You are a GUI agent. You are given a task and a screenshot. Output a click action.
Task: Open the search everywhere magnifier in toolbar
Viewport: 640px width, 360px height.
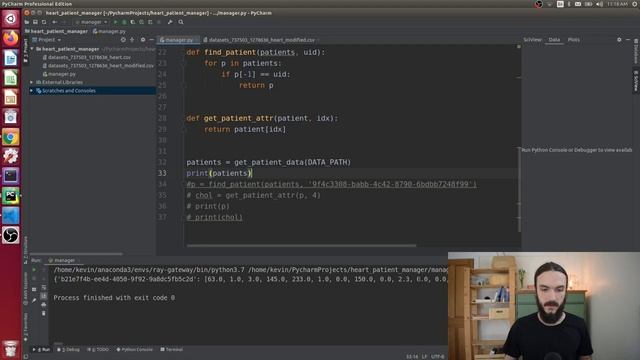click(x=181, y=22)
